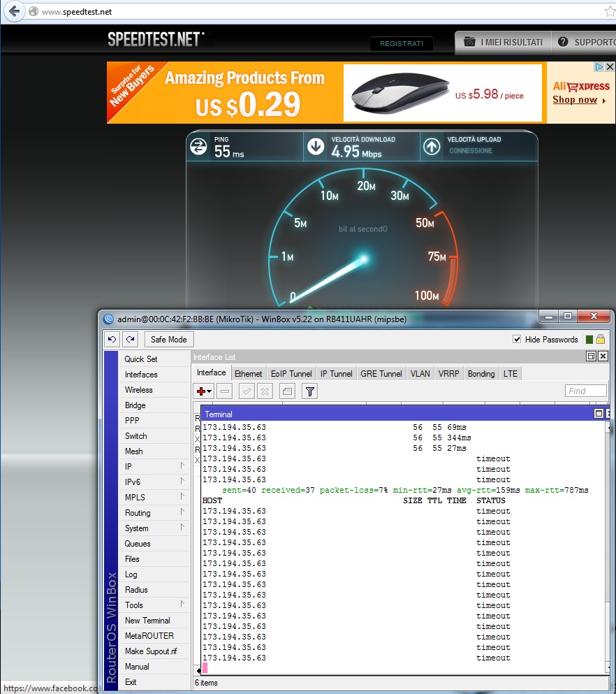
Task: Click the Shop now AliExpress link
Action: [x=579, y=99]
